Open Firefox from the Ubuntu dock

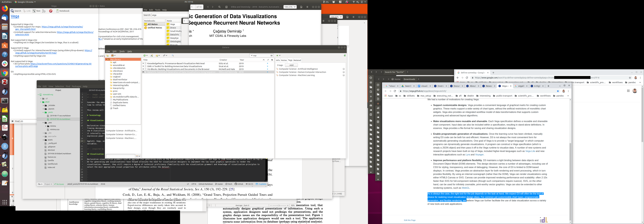(5, 8)
